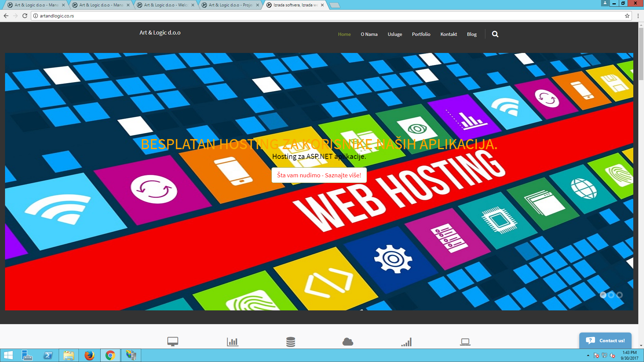The width and height of the screenshot is (644, 362).
Task: Click the Action Center flag tray icon
Action: pyautogui.click(x=596, y=355)
